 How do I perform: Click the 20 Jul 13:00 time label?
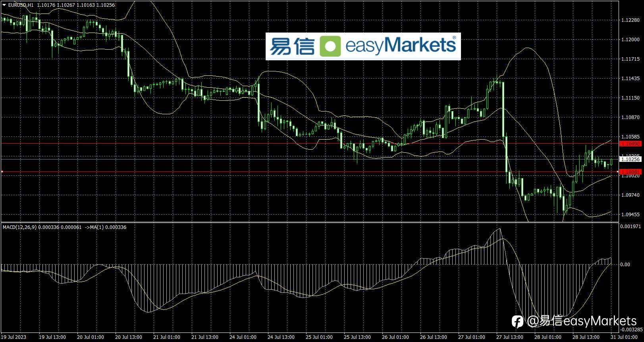coord(129,337)
